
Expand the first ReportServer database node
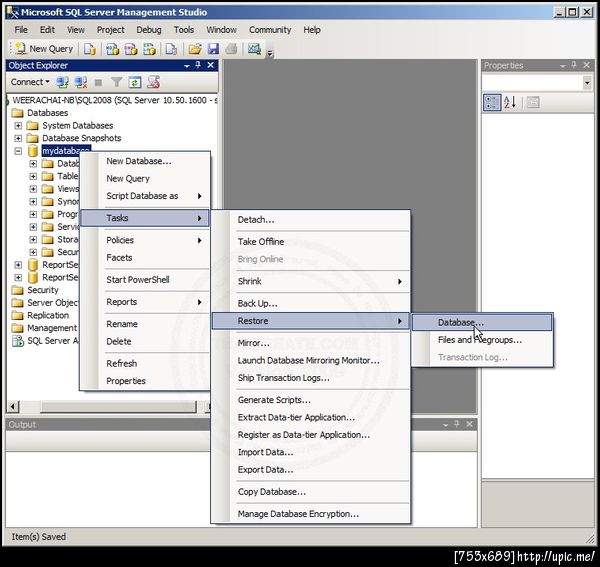coord(18,265)
